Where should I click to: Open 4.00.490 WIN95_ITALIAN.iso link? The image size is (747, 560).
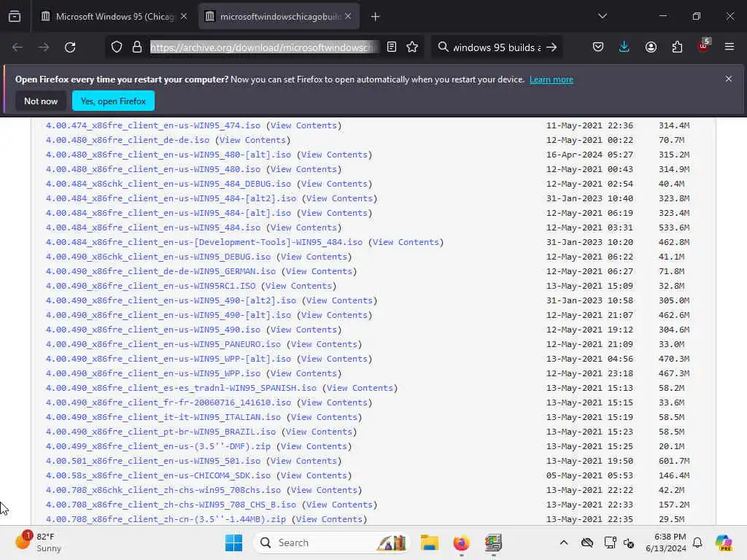tap(163, 417)
